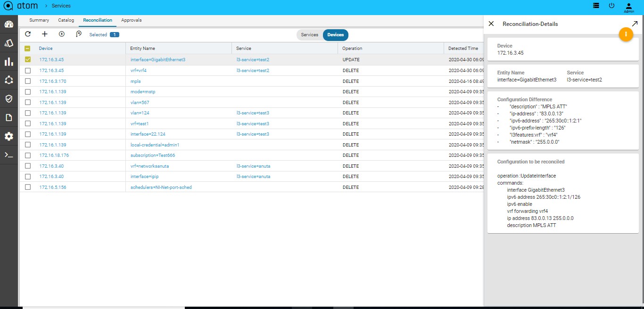Image resolution: width=644 pixels, height=309 pixels.
Task: Sort by the Operation column header
Action: pyautogui.click(x=352, y=49)
